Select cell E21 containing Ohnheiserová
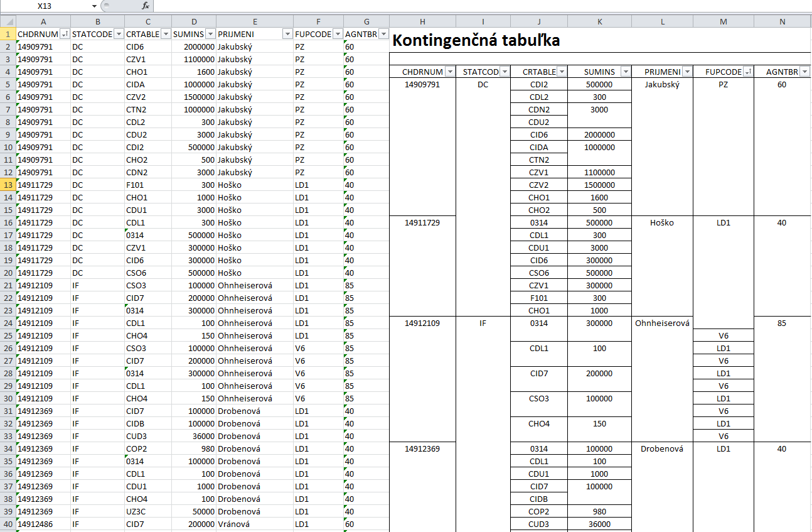The width and height of the screenshot is (812, 532). point(254,285)
